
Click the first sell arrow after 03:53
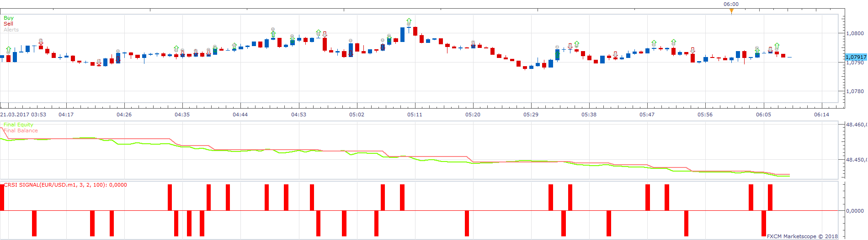[x=41, y=42]
